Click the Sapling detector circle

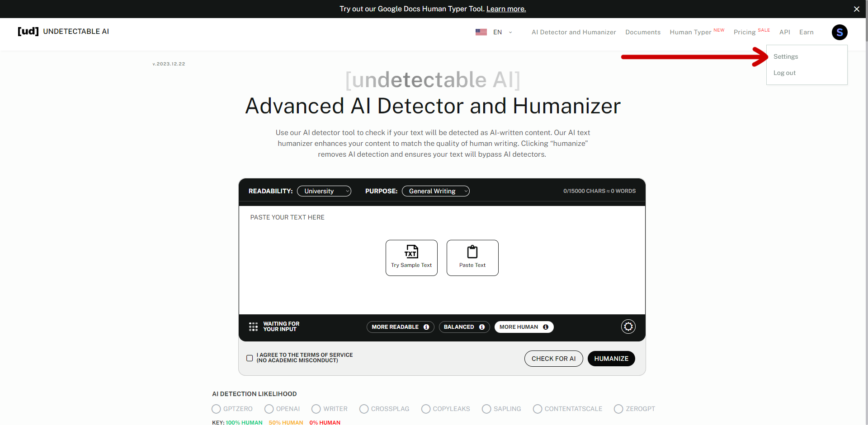tap(486, 409)
